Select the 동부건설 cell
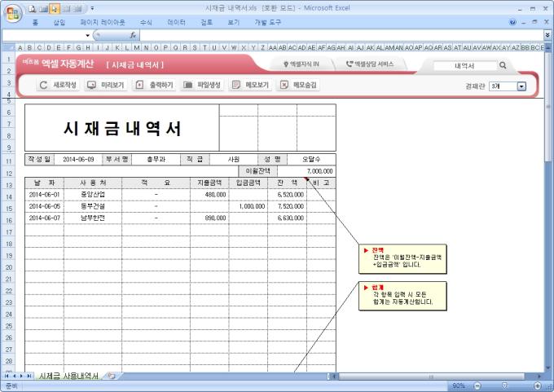Screen dimensions: 554x392 [x=93, y=206]
